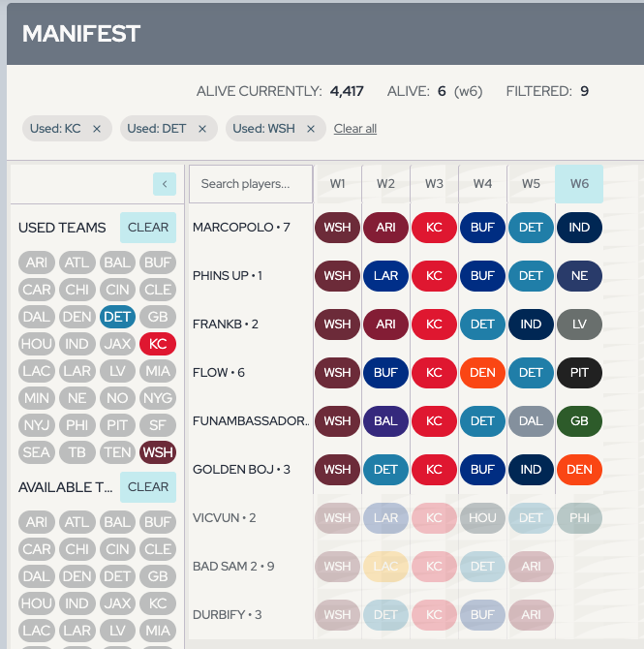Click FUNAMBASSADOR's W2 BAL pick

pyautogui.click(x=385, y=421)
